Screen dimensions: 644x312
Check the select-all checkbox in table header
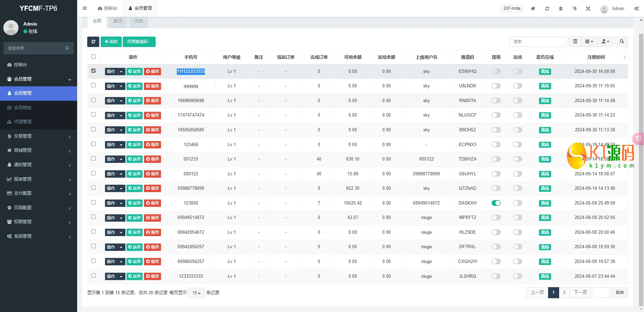pyautogui.click(x=93, y=57)
